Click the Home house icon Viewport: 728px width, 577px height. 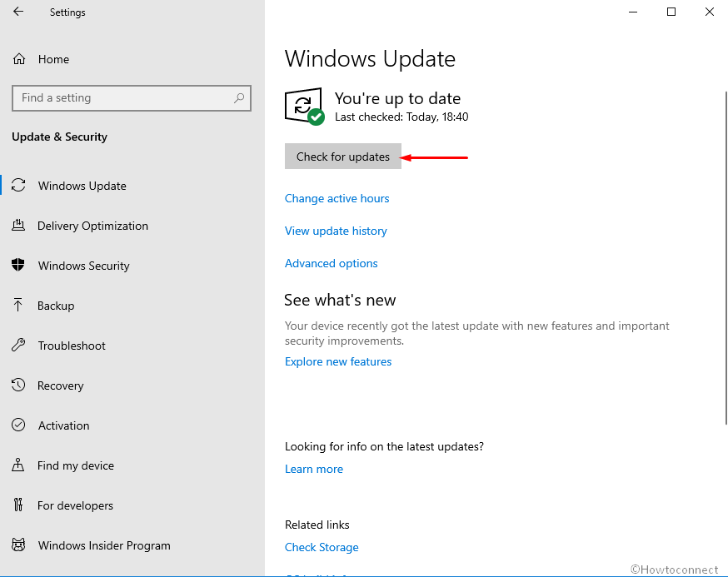(19, 59)
